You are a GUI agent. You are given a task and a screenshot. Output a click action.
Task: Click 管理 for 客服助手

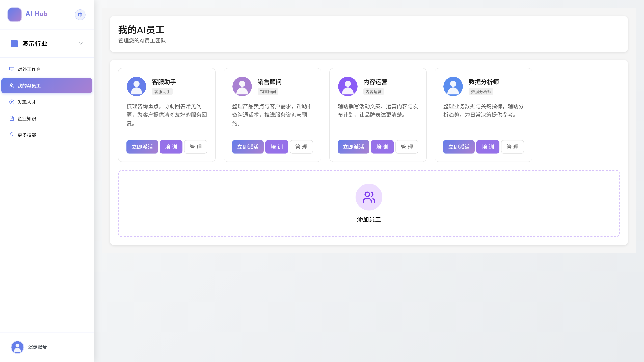[196, 147]
